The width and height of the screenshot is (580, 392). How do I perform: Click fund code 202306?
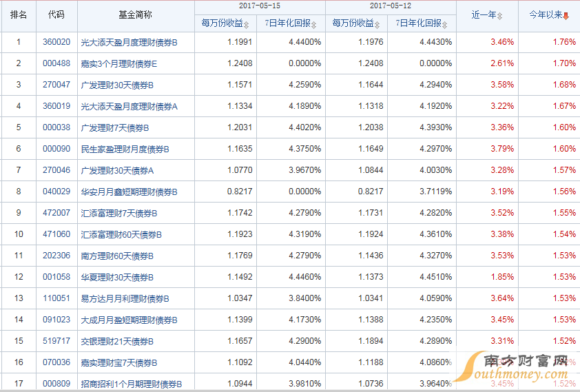click(x=56, y=256)
